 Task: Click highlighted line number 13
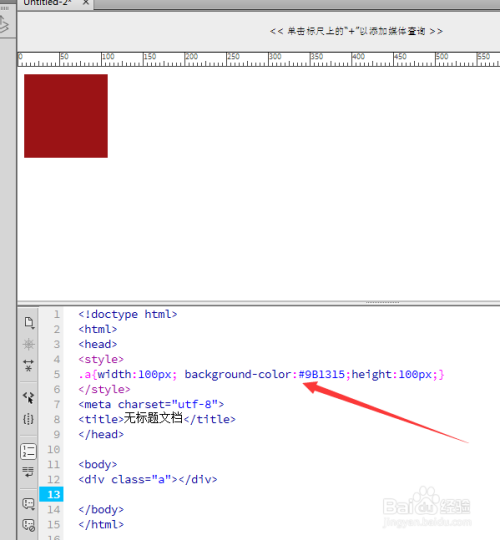pos(52,495)
